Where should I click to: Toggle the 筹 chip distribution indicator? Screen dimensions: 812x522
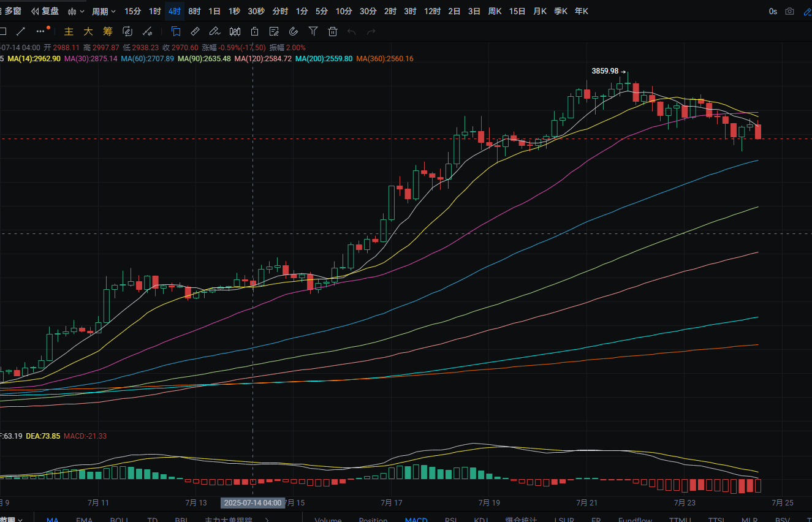[108, 31]
